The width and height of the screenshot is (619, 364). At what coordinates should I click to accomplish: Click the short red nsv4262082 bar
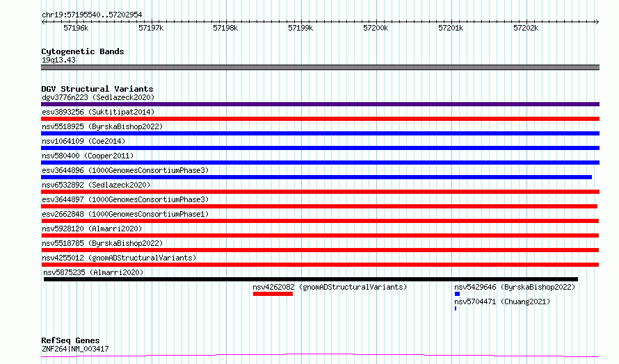(x=273, y=294)
